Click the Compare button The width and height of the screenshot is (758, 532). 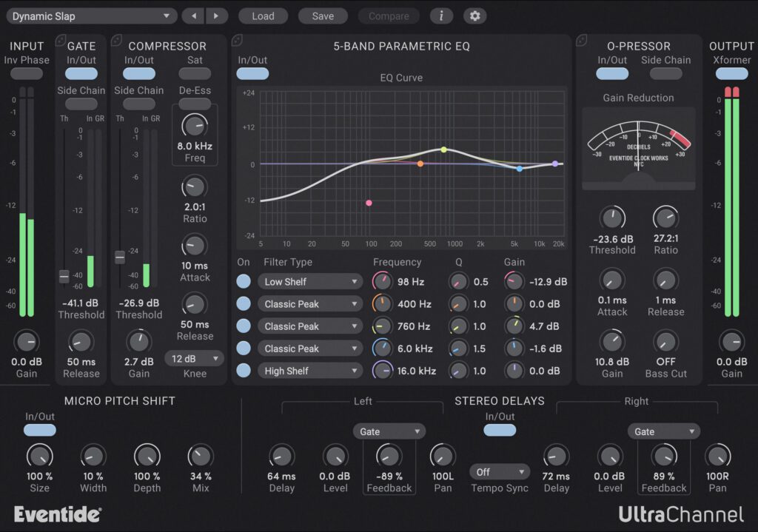(x=389, y=16)
